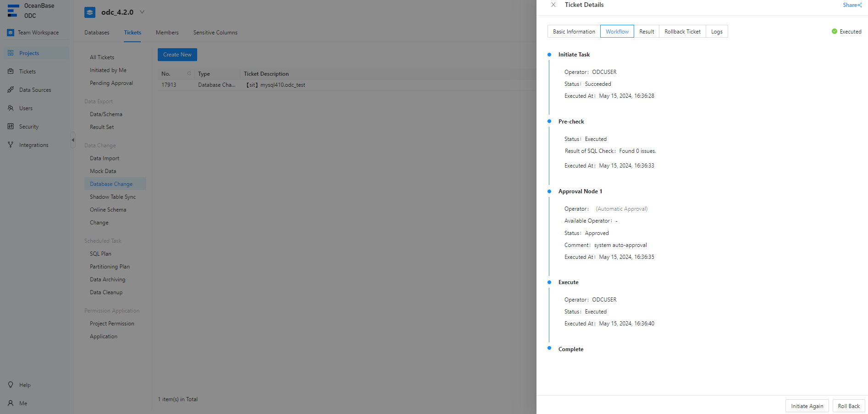Viewport: 868px width, 414px height.
Task: Select Data Archiving in ticket list
Action: pyautogui.click(x=107, y=280)
